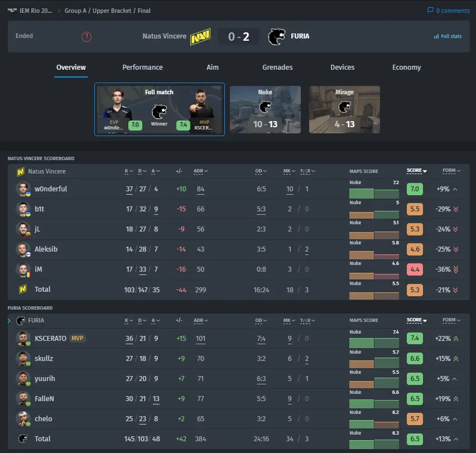Open the Economy tab
This screenshot has height=453, width=476.
point(406,68)
